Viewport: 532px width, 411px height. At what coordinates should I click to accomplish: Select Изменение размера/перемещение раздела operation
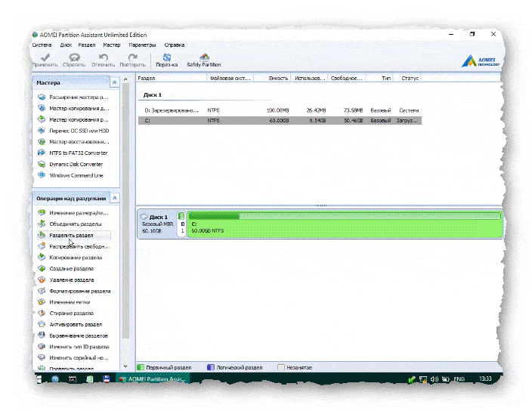73,213
